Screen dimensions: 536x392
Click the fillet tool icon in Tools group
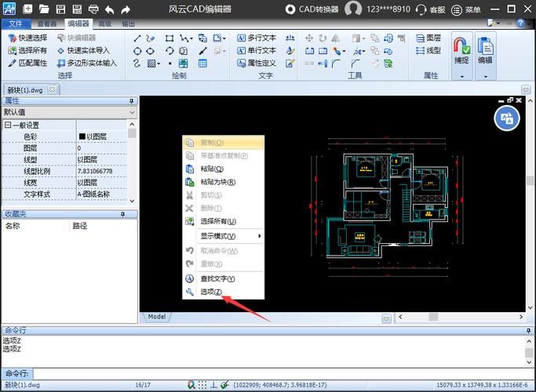336,64
